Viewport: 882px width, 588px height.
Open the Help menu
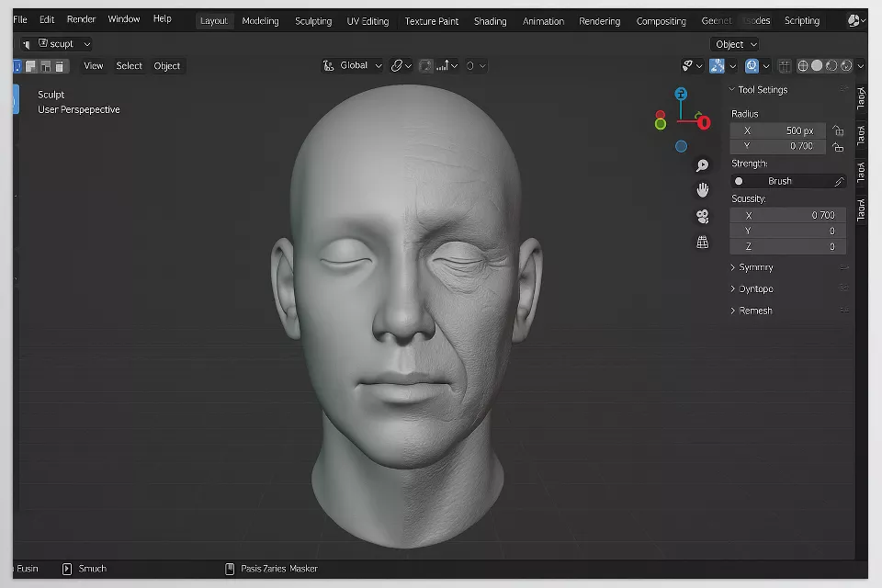point(162,19)
